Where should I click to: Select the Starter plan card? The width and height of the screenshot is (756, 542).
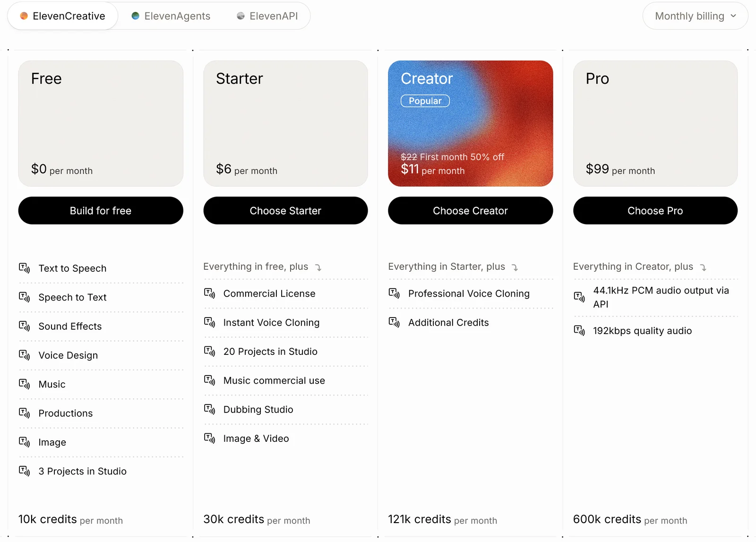[285, 123]
